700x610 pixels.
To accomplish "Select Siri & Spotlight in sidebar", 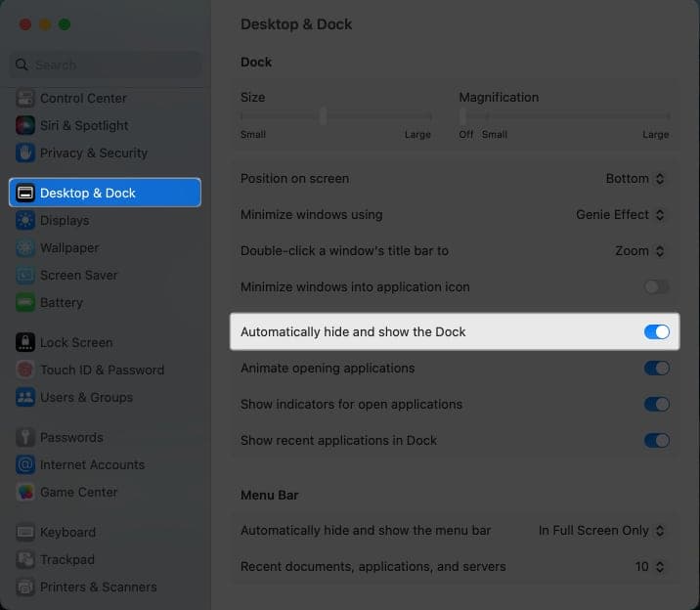I will pyautogui.click(x=105, y=125).
